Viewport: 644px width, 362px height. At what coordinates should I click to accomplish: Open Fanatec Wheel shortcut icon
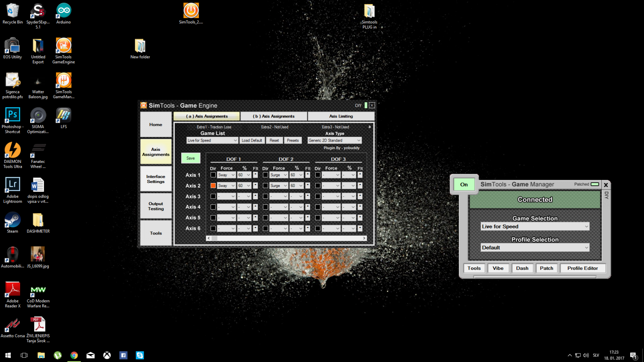(38, 155)
